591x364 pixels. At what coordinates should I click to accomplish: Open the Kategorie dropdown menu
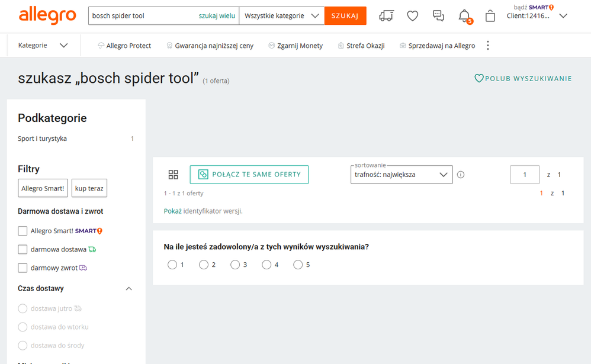pyautogui.click(x=43, y=45)
